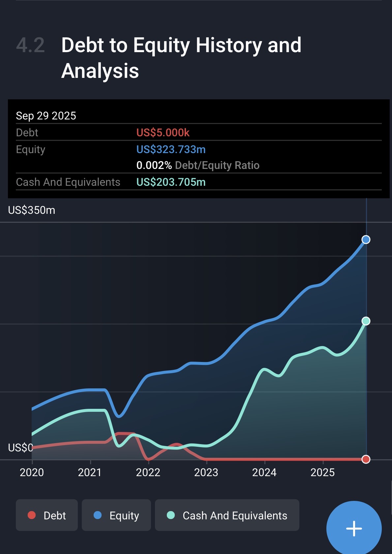The height and width of the screenshot is (554, 392).
Task: Select the Sep 29 2025 tooltip date
Action: pos(46,116)
